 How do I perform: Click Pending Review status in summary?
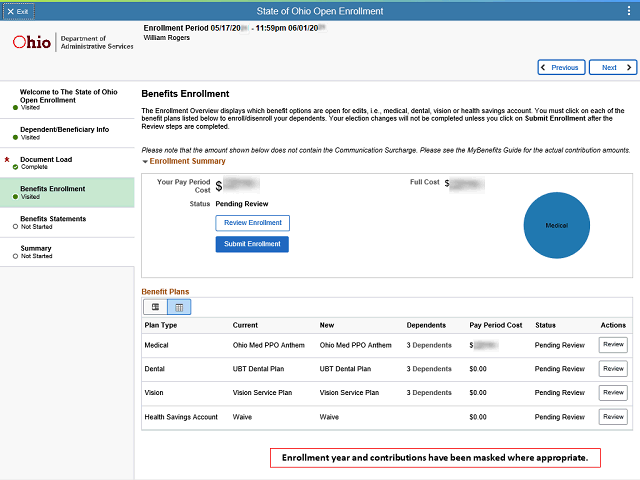click(x=242, y=204)
